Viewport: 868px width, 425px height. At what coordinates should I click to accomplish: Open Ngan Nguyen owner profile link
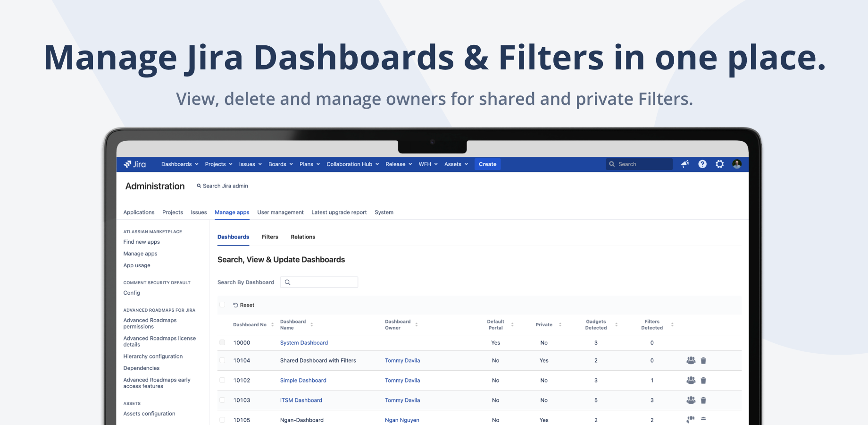[402, 420]
